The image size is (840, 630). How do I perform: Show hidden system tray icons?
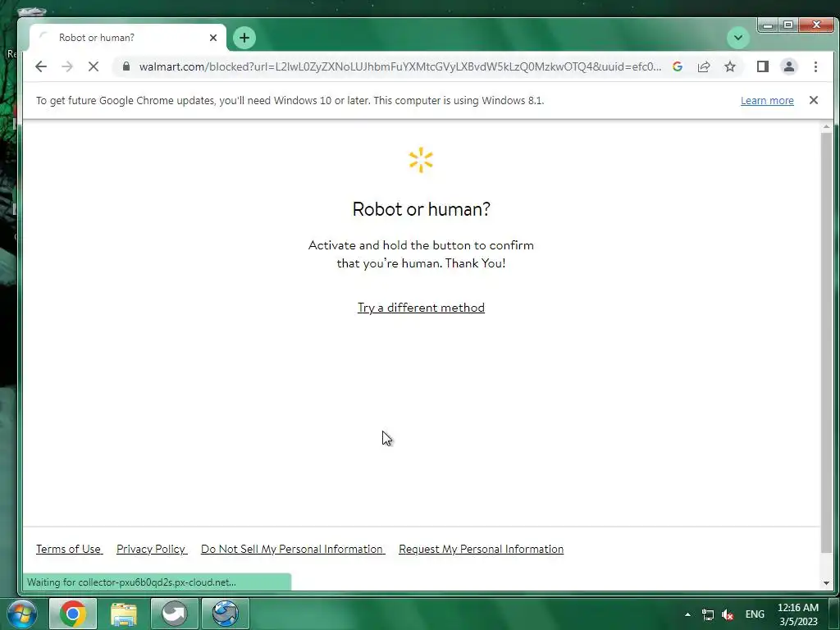[687, 614]
